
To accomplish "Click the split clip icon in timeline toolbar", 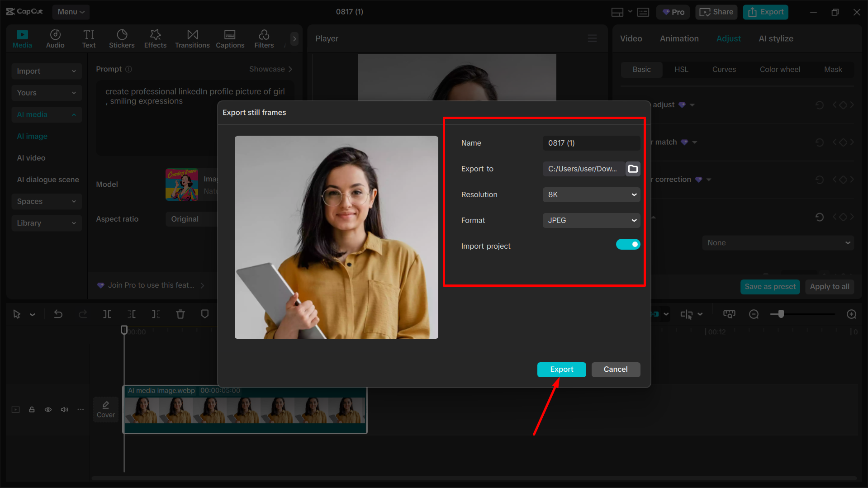I will pyautogui.click(x=107, y=314).
